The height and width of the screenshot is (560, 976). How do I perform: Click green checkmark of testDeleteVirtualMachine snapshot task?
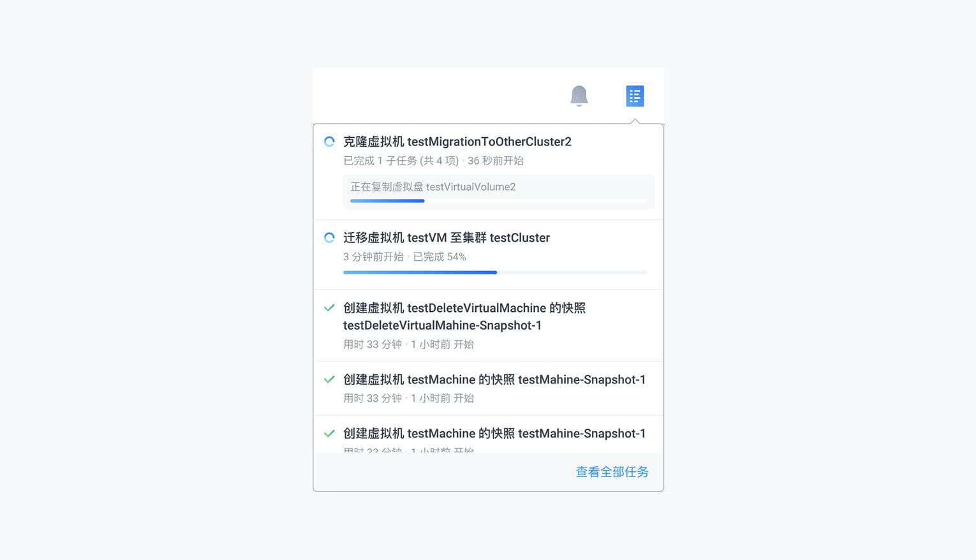pyautogui.click(x=329, y=308)
